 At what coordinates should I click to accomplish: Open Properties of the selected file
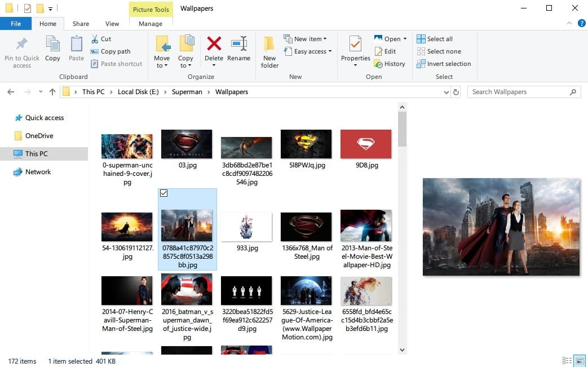click(x=355, y=51)
